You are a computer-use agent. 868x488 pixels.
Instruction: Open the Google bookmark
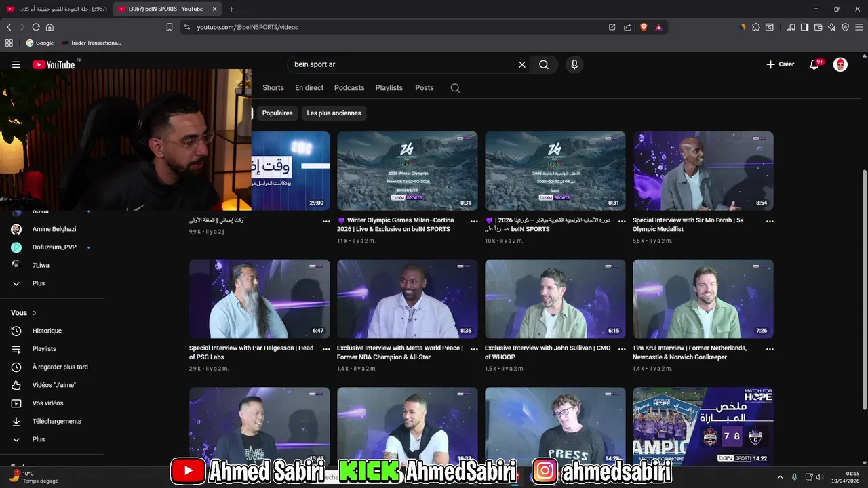(x=40, y=43)
